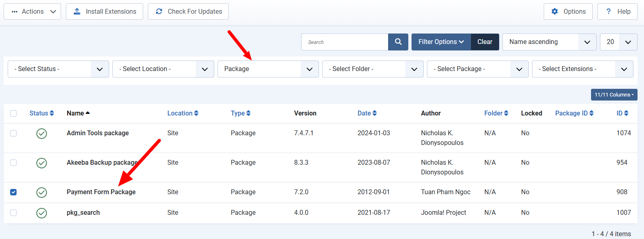Open the Help page
Viewport: 644px width, 239px height.
coord(617,11)
